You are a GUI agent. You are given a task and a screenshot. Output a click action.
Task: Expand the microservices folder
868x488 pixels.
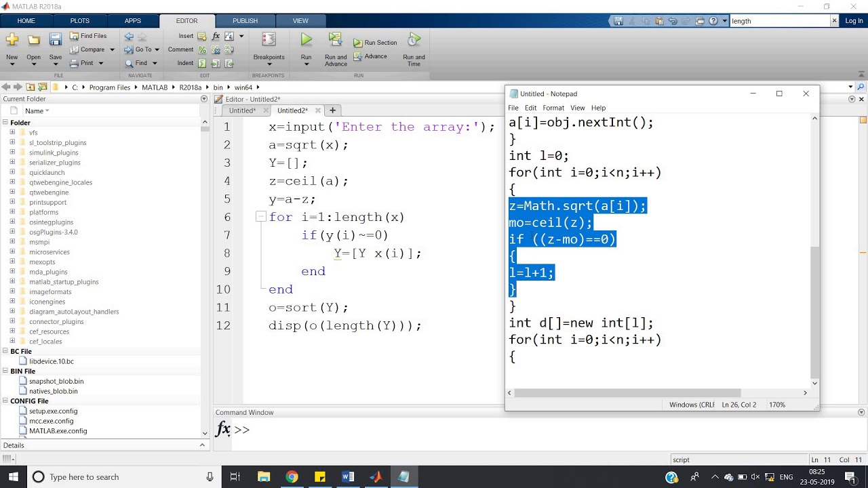(x=12, y=252)
